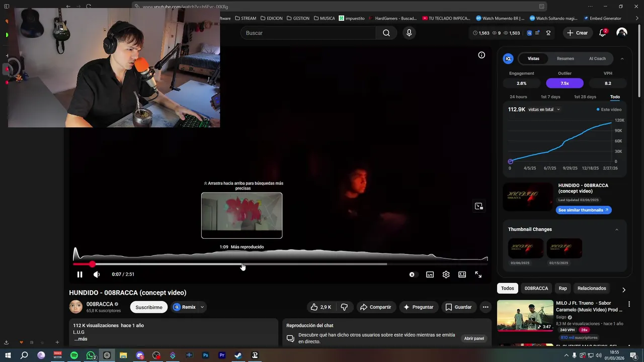
Task: Show more filter chips arrow
Action: 624,290
